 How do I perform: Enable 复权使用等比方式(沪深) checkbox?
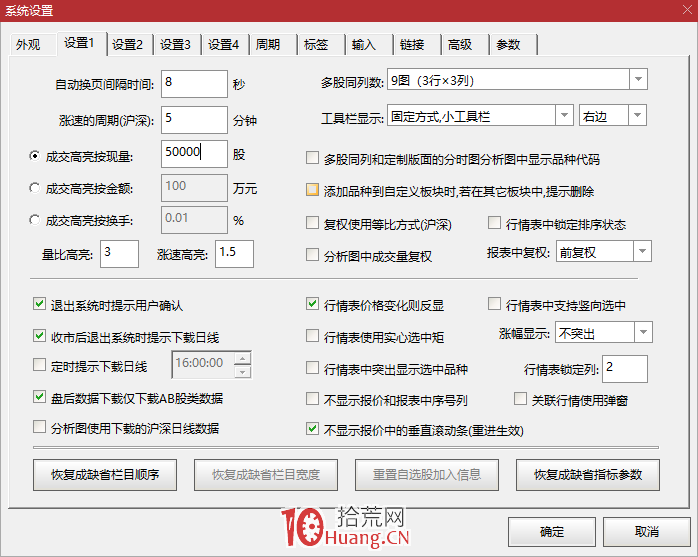click(x=312, y=222)
